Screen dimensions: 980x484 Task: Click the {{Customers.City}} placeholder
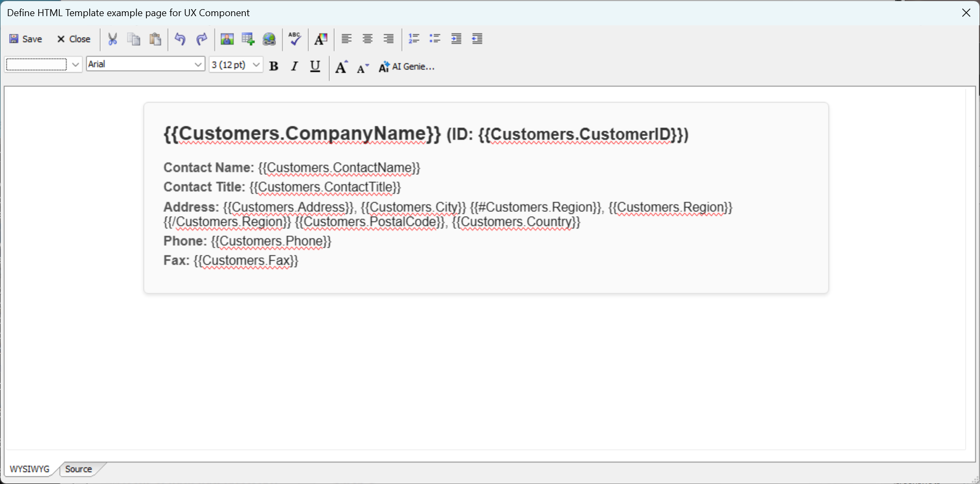[413, 207]
